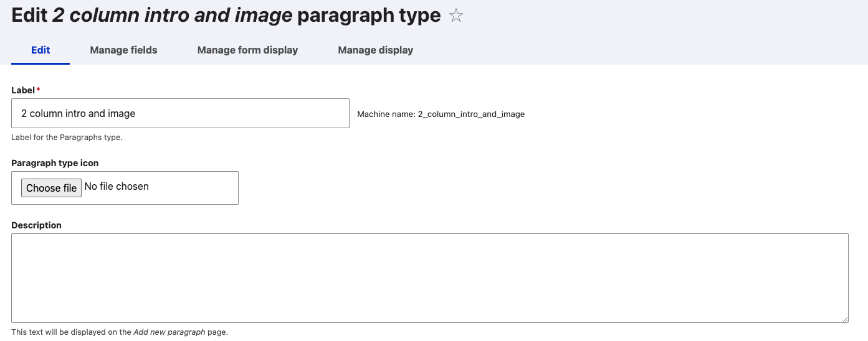Focus the Label text input
This screenshot has height=341, width=868.
pos(180,113)
